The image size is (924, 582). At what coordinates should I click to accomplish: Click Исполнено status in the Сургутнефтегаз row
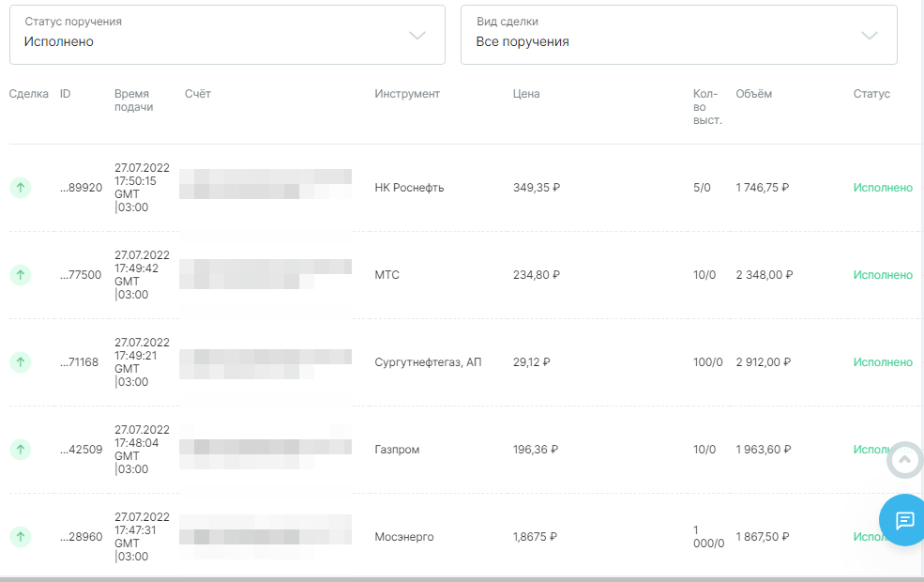[883, 362]
